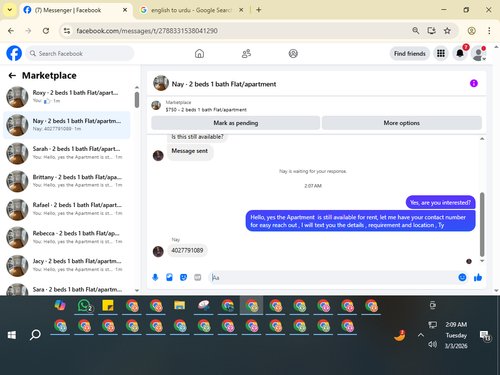The width and height of the screenshot is (500, 375).
Task: Click Nay's avatar in chat header
Action: [x=161, y=83]
